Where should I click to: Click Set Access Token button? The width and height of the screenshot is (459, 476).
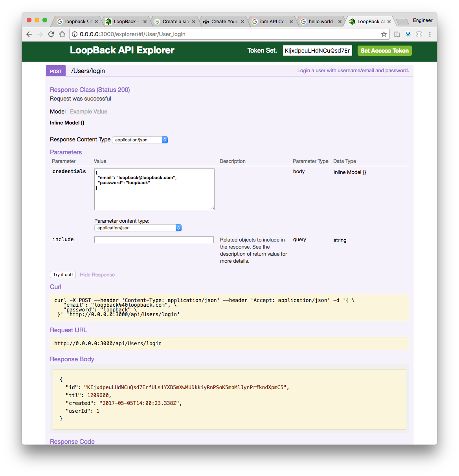[384, 50]
